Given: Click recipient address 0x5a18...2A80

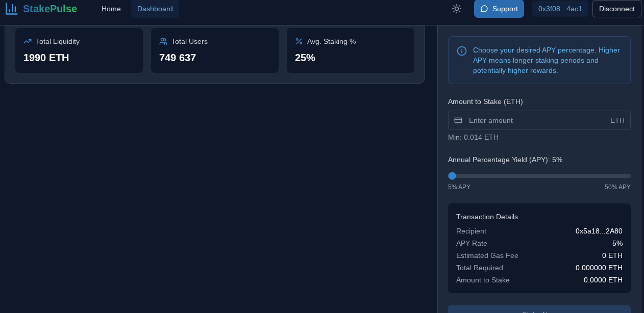Looking at the screenshot, I should 599,231.
